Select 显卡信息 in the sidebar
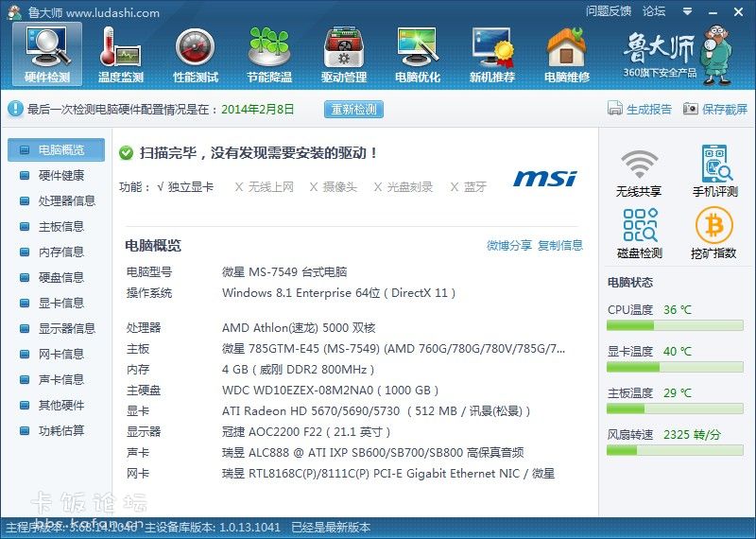The image size is (756, 539). [57, 303]
